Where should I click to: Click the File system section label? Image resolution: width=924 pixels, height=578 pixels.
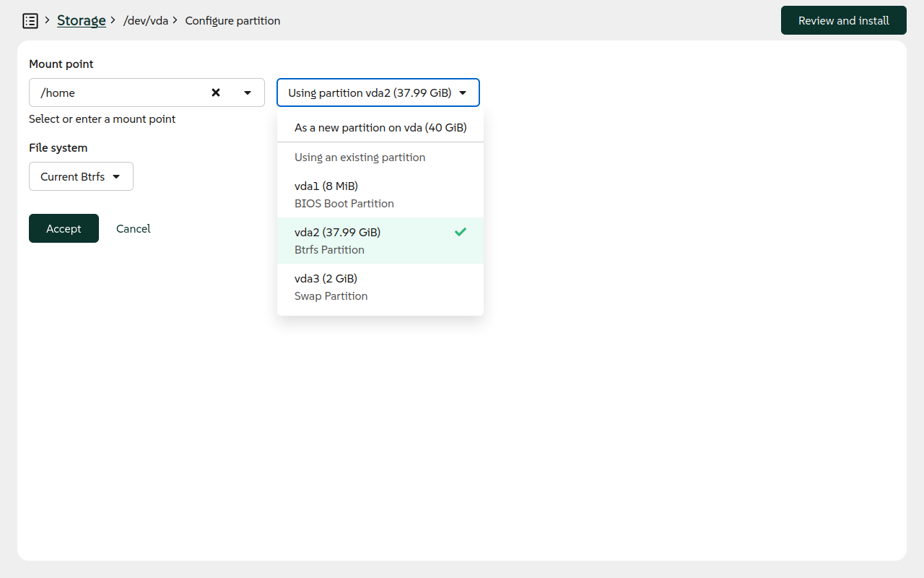click(x=58, y=147)
